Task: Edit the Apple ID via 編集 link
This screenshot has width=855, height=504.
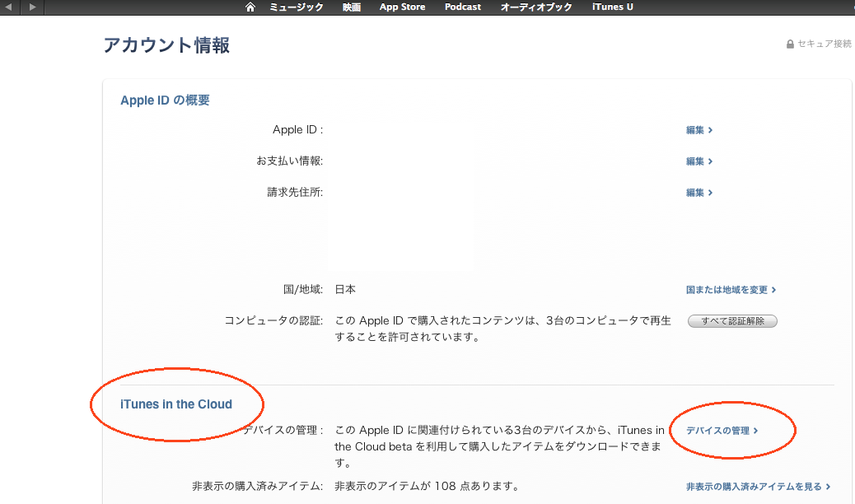Action: click(x=699, y=130)
